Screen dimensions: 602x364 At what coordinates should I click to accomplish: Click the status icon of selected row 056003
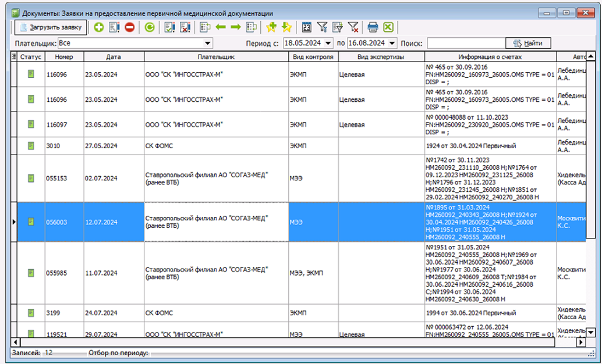[x=31, y=222]
